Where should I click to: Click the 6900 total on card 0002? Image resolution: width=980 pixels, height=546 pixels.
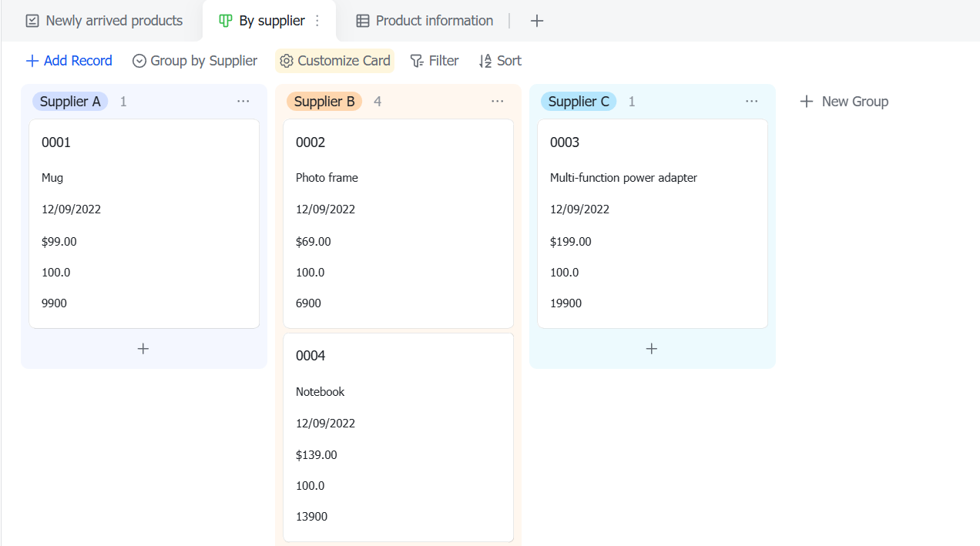(x=308, y=303)
